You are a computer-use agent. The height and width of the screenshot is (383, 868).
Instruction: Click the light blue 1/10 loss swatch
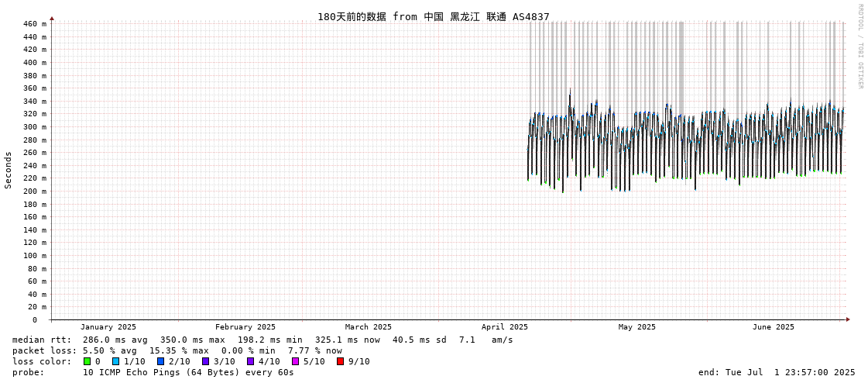point(115,361)
